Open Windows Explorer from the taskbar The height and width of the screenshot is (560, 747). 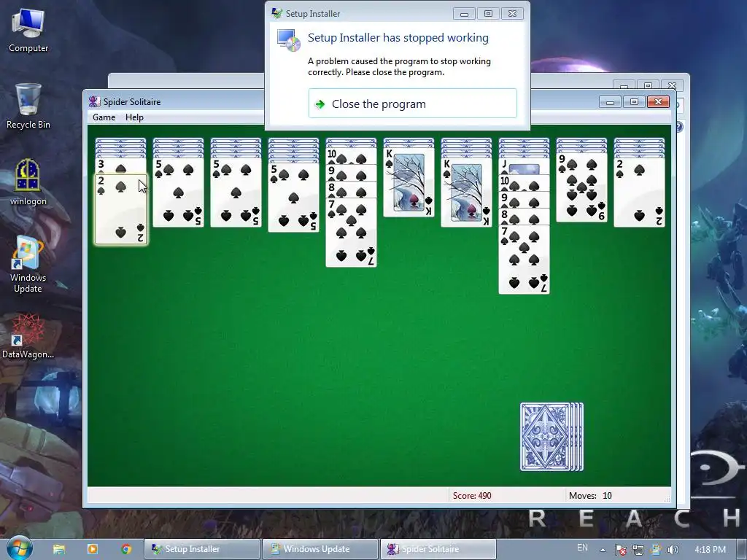click(x=59, y=549)
